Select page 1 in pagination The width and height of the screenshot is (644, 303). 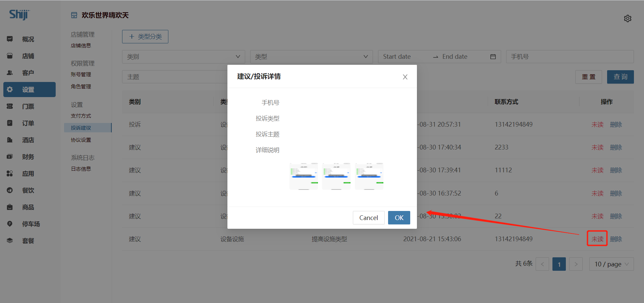pos(559,264)
